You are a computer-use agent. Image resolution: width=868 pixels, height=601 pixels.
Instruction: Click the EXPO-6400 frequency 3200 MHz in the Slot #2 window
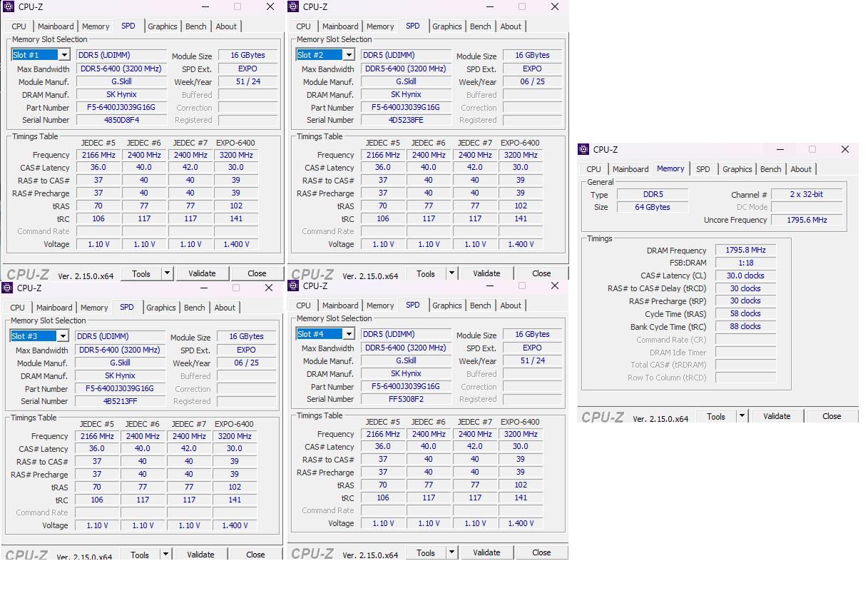pyautogui.click(x=521, y=155)
